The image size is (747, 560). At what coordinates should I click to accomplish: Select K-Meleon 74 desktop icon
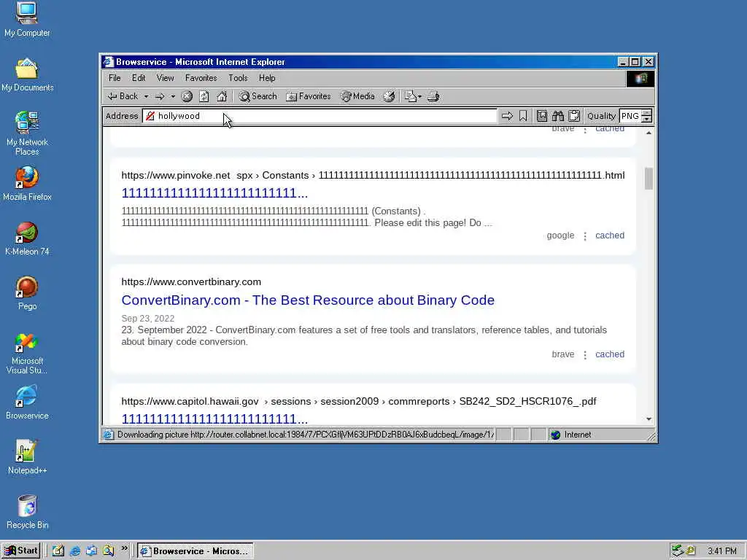click(x=27, y=238)
